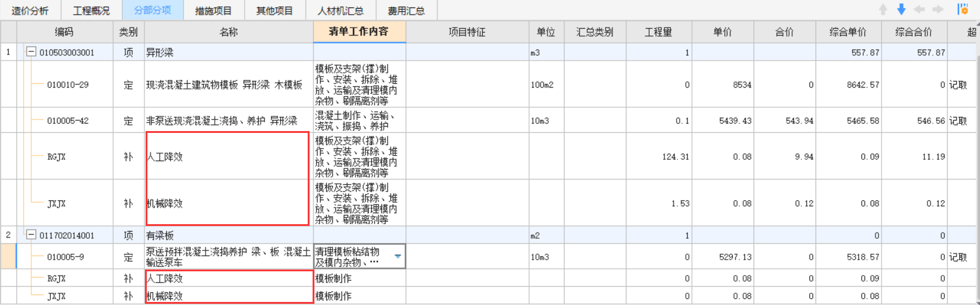The height and width of the screenshot is (305, 980).
Task: Click the blue move-down arrow icon
Action: point(901,9)
